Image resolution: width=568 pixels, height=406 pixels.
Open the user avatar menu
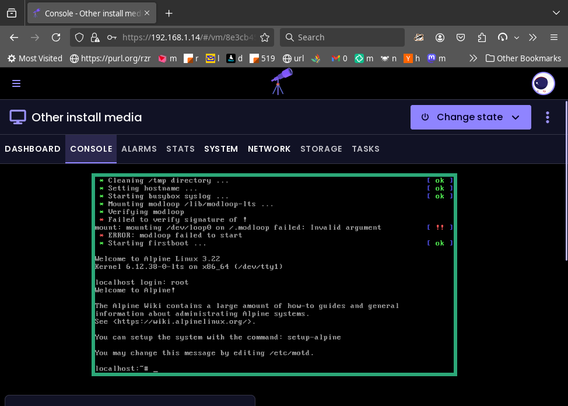[x=543, y=83]
